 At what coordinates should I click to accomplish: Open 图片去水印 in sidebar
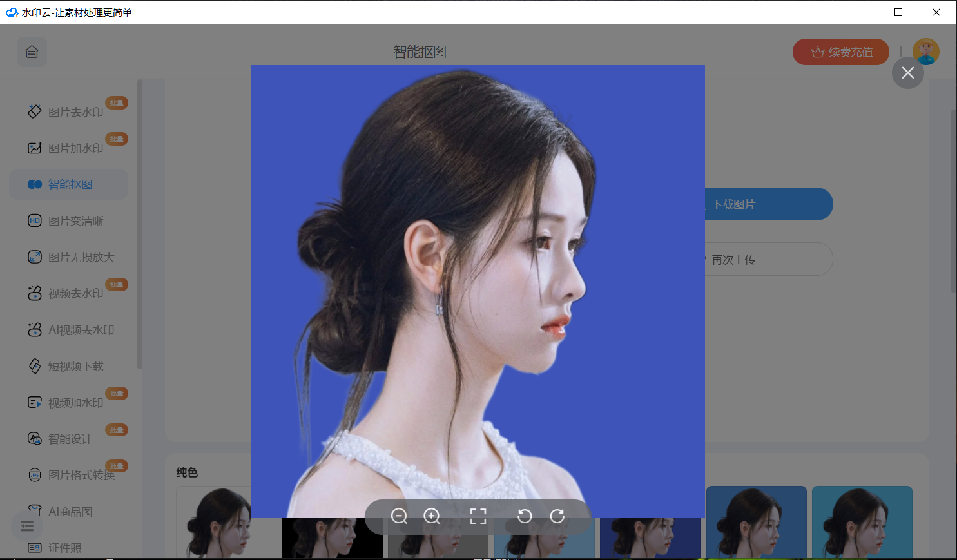[x=75, y=112]
